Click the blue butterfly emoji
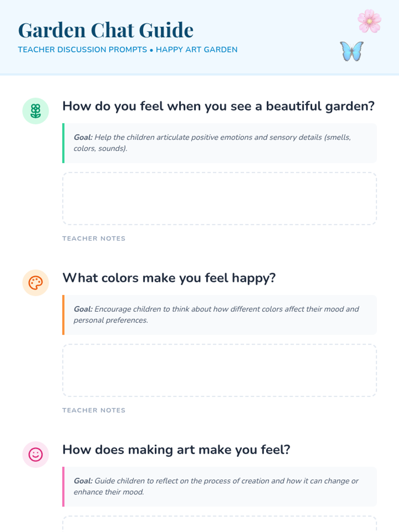Viewport: 399px width, 532px height. (x=352, y=51)
